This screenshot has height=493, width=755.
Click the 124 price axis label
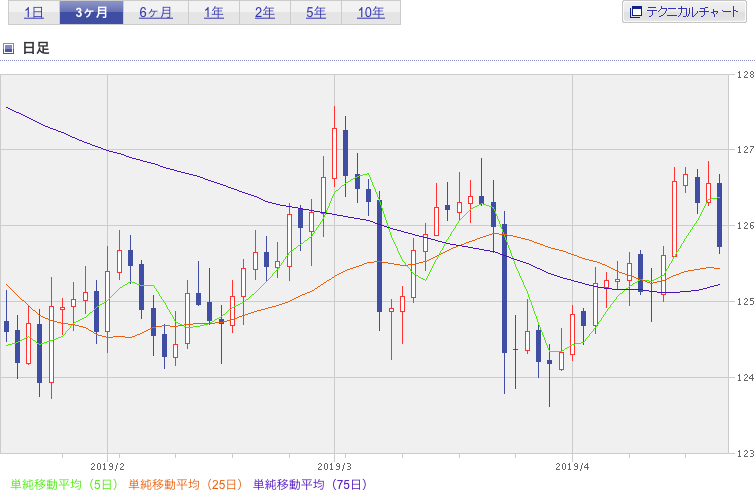745,377
